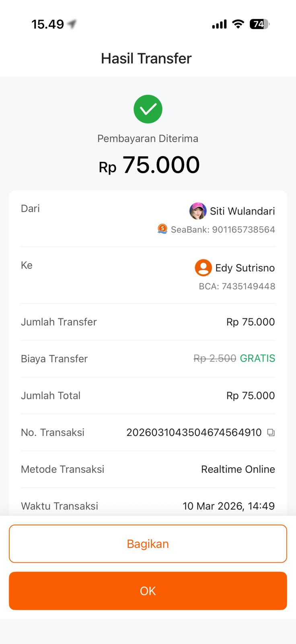This screenshot has height=644, width=296.
Task: Tap the Realtime Online transaction method
Action: 238,469
